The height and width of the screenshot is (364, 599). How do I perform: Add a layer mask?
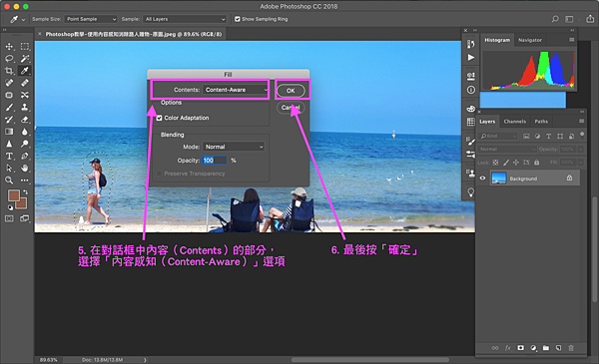pos(521,348)
